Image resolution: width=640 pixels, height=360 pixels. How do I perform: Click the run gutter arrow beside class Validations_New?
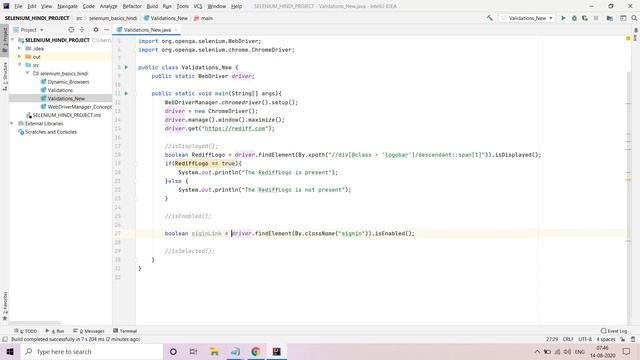(126, 67)
